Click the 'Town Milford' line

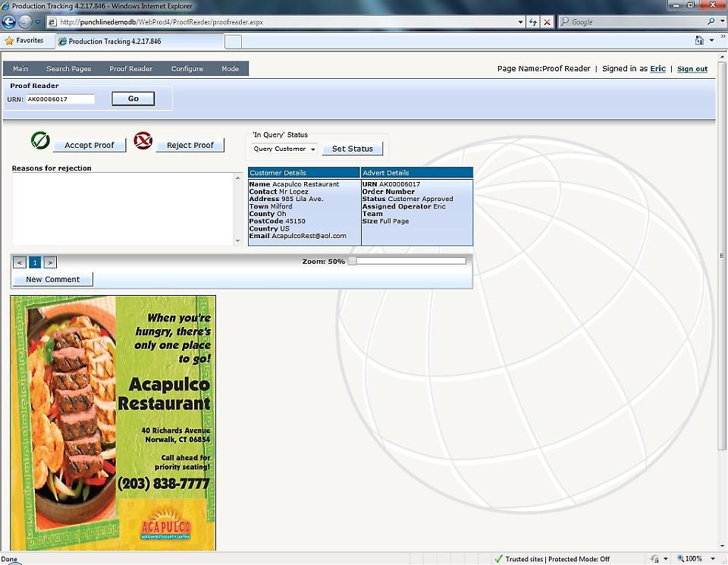click(x=271, y=206)
